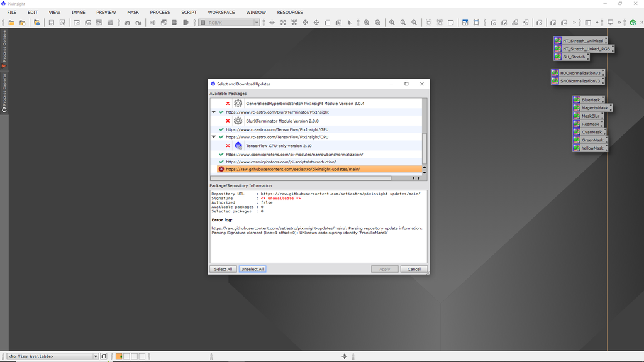Maximize the Select and Download Updates dialog
This screenshot has height=362, width=644.
pyautogui.click(x=407, y=84)
